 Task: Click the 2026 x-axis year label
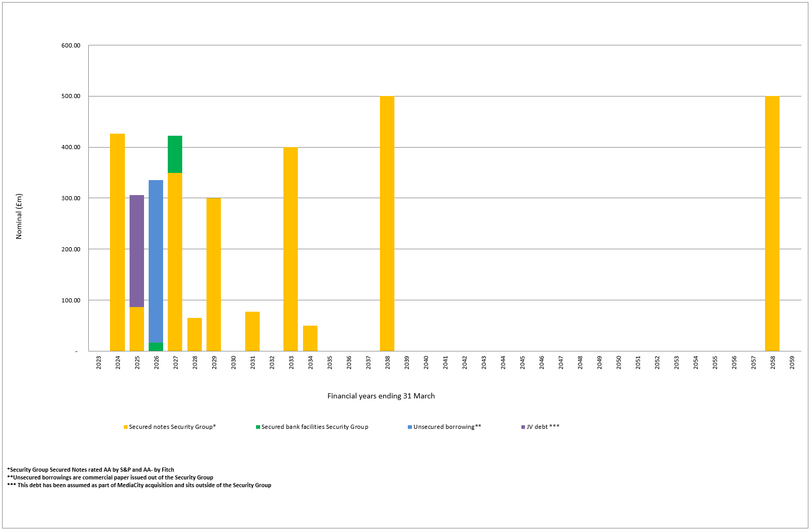point(156,362)
